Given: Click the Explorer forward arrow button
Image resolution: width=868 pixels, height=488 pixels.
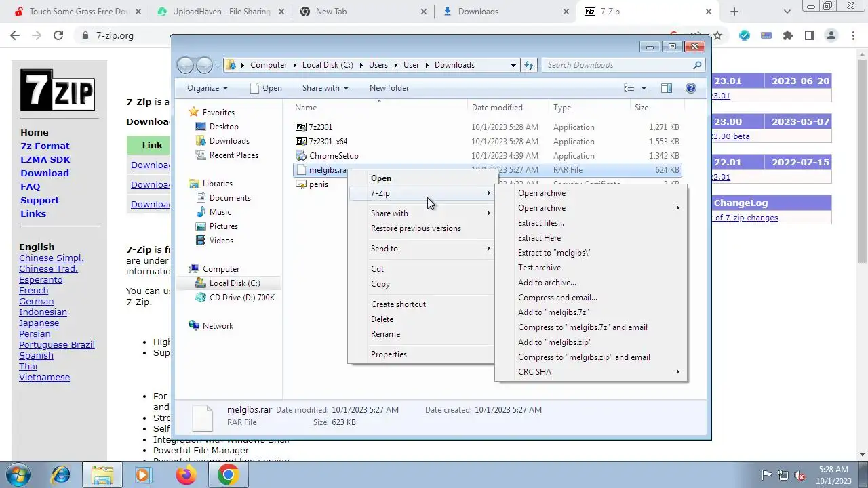Looking at the screenshot, I should 204,65.
